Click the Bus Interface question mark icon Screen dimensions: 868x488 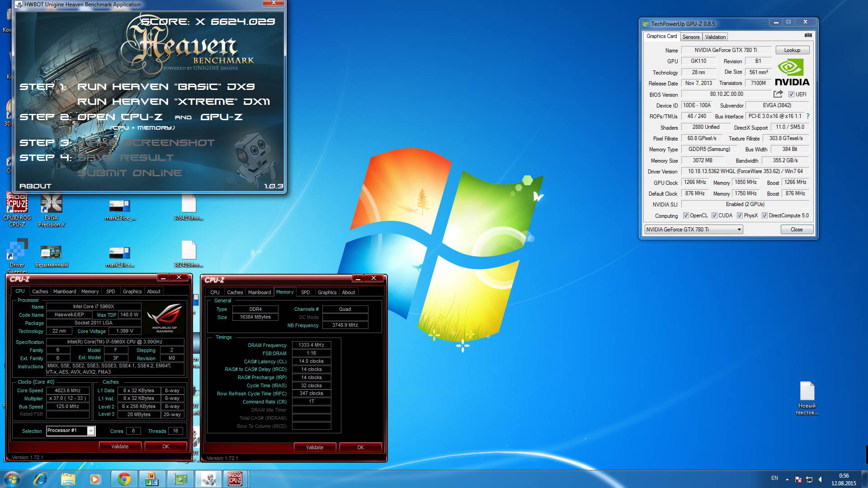pos(808,116)
